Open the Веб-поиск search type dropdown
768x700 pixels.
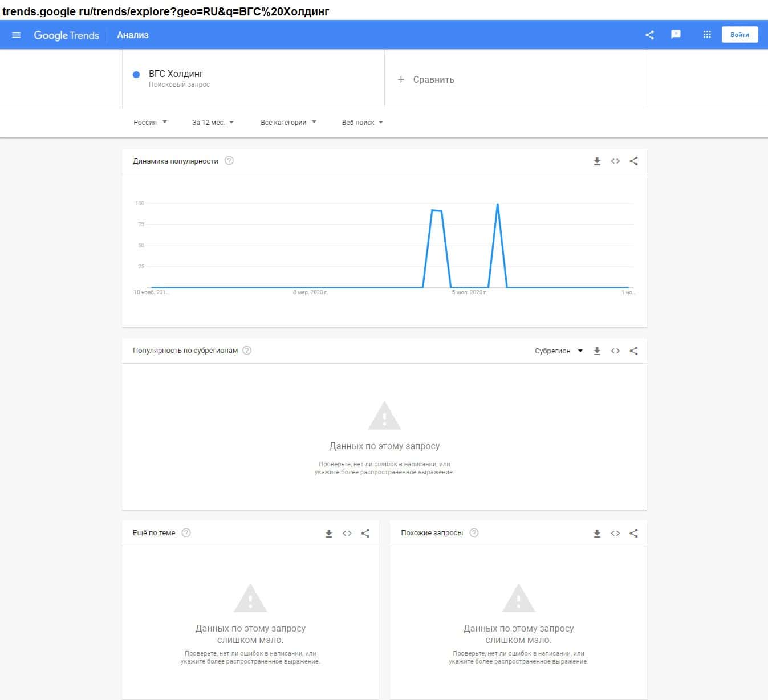(362, 122)
